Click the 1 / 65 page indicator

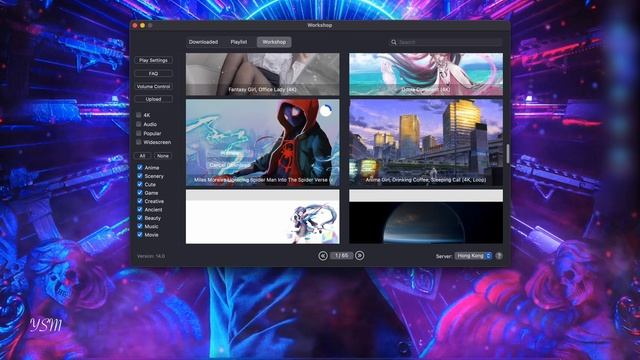click(x=341, y=256)
